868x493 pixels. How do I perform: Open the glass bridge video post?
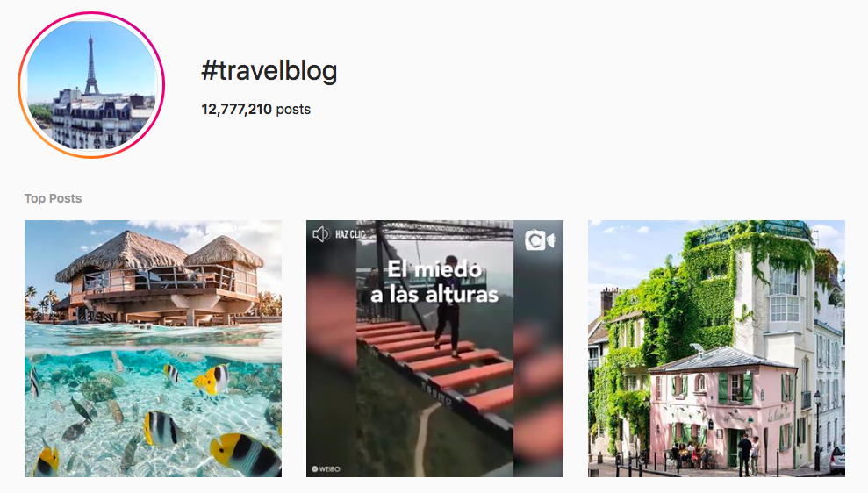[434, 348]
